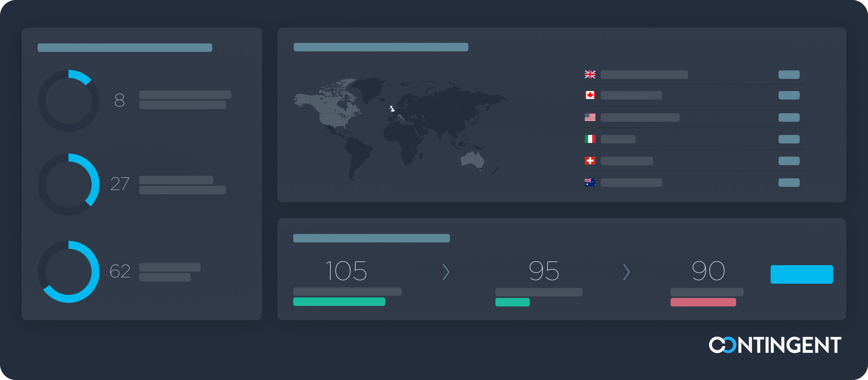Click the red bar under 90
This screenshot has height=380, width=868.
coord(703,302)
